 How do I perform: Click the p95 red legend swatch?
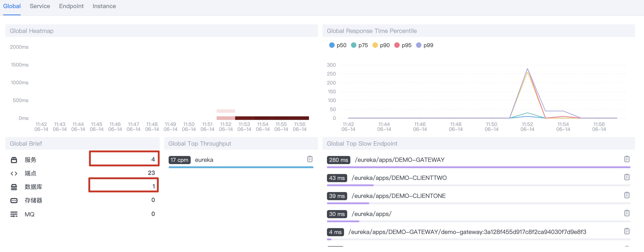coord(397,45)
